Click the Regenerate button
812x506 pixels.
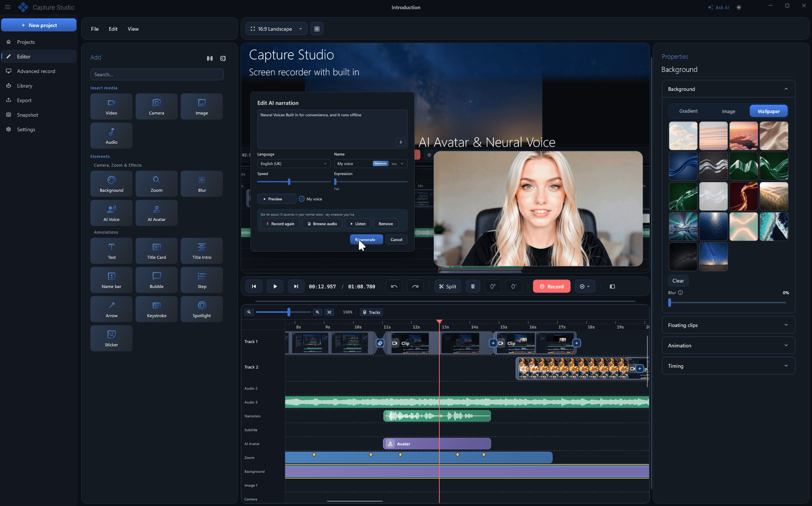click(366, 239)
